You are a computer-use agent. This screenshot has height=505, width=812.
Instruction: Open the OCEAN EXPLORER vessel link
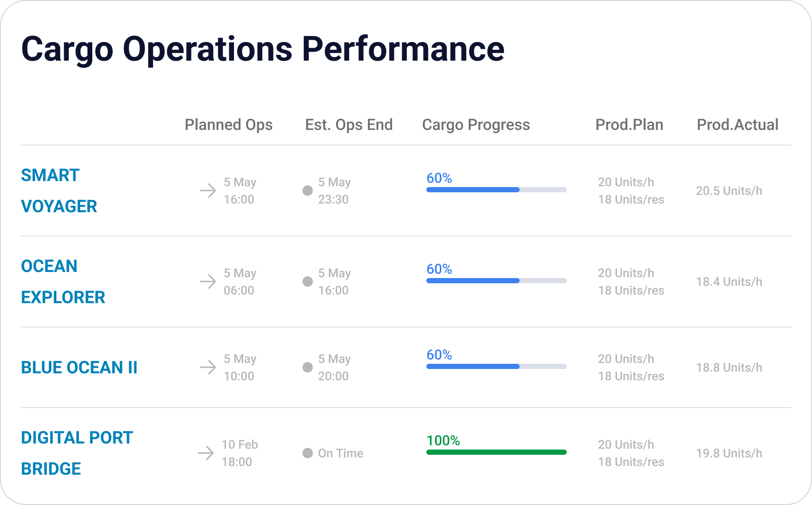[63, 282]
